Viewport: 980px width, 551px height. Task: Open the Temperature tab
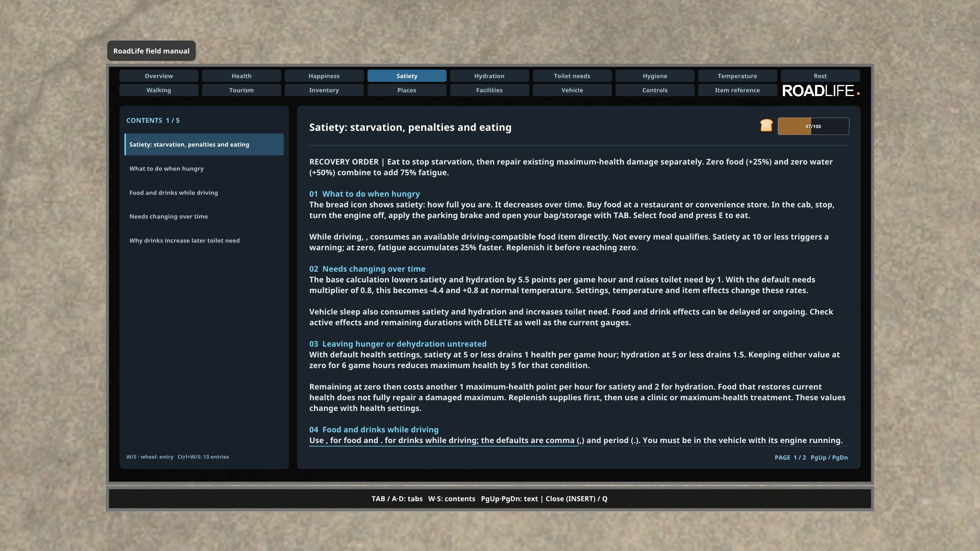(738, 76)
